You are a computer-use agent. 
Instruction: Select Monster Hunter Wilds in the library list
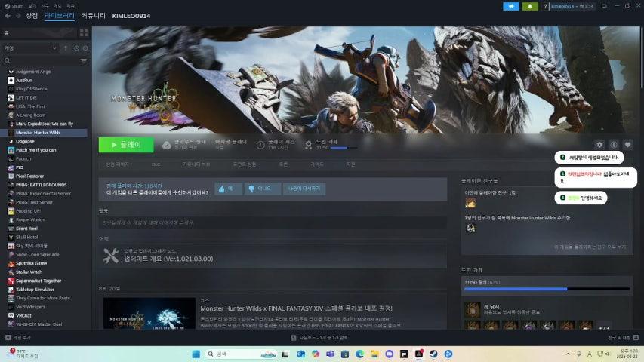tap(38, 133)
